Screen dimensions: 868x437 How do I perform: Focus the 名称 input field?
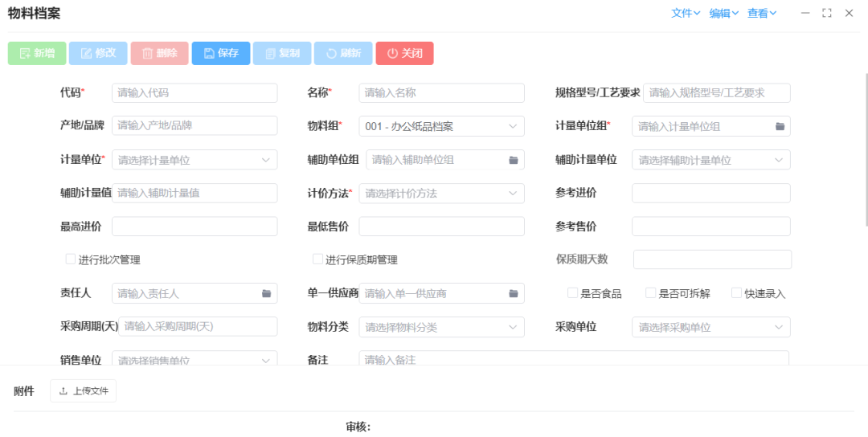point(442,93)
